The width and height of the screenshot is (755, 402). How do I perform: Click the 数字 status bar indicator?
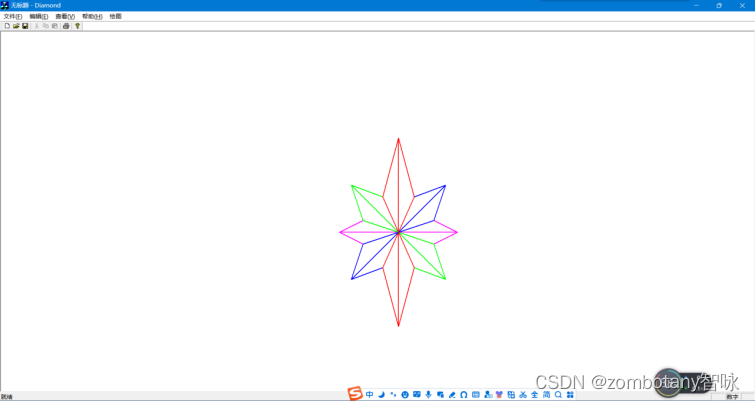(x=732, y=397)
